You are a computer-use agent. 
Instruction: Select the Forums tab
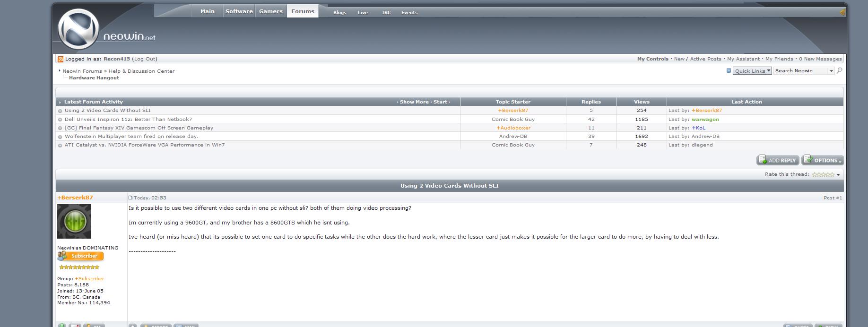click(x=303, y=11)
